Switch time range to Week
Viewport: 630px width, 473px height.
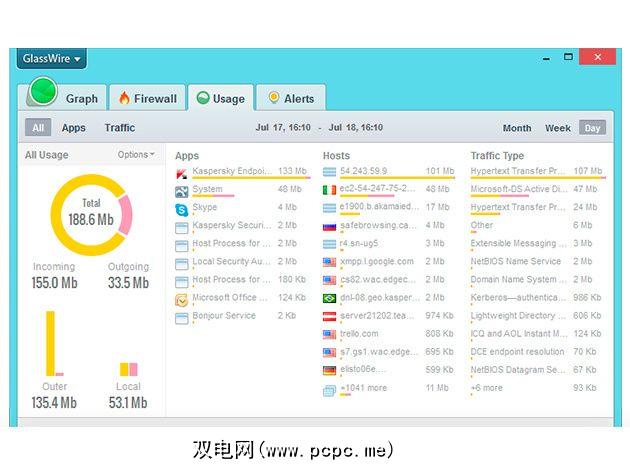558,128
